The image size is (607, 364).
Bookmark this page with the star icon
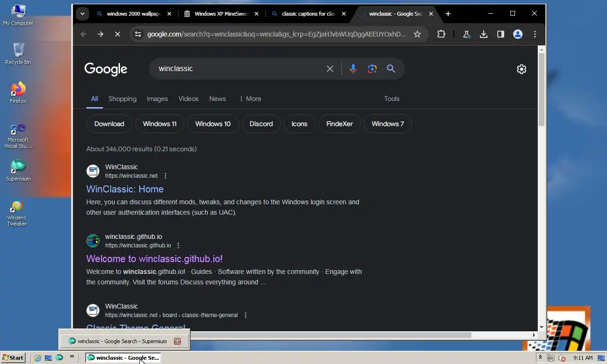pos(417,34)
